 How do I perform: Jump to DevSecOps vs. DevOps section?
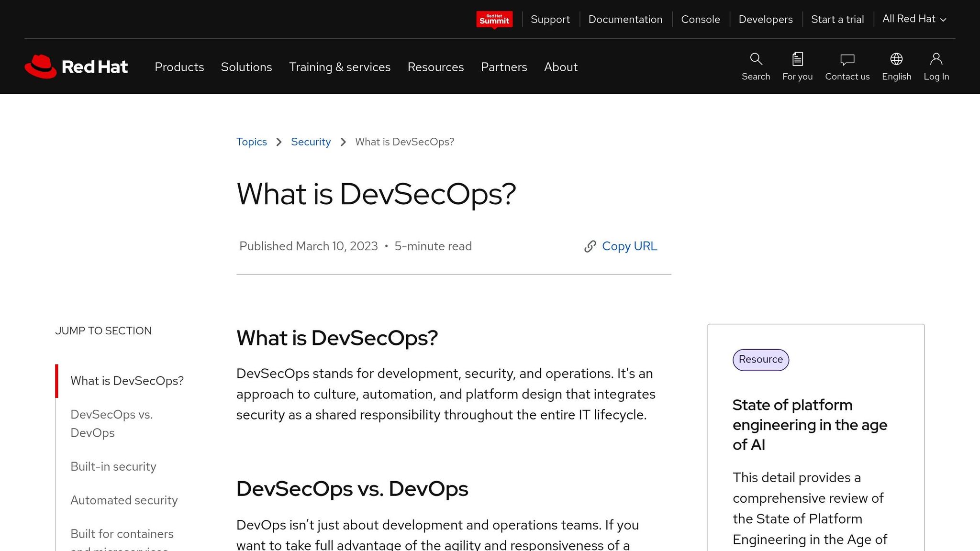111,423
